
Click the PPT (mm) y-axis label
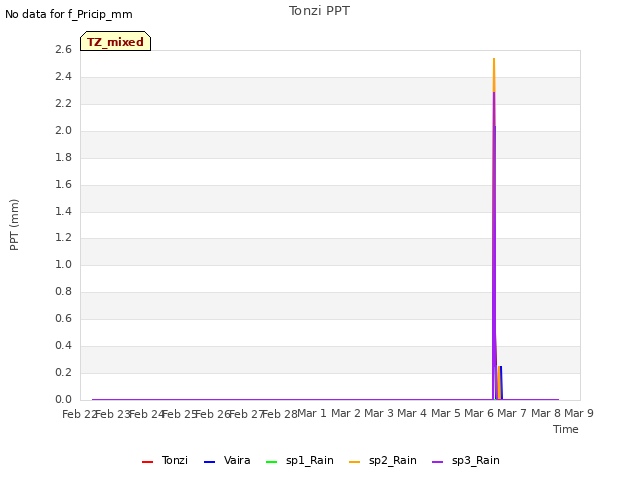click(14, 224)
